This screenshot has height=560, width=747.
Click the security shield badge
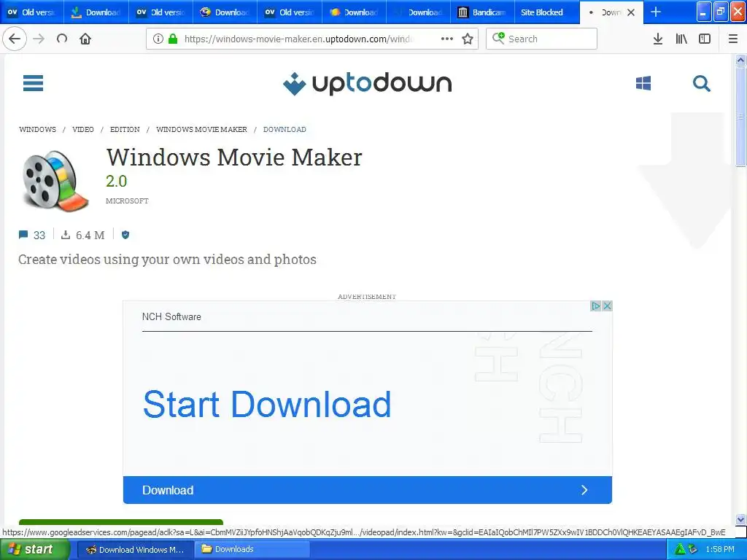pyautogui.click(x=125, y=235)
